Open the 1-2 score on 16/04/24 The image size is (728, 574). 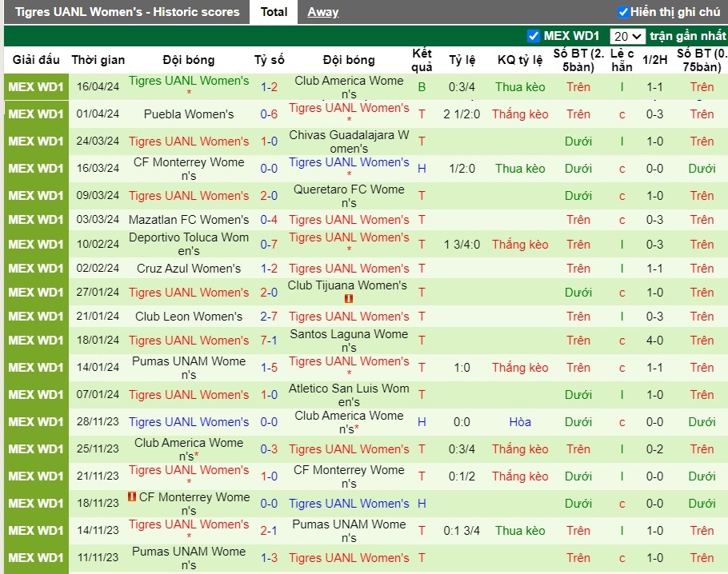pyautogui.click(x=269, y=87)
